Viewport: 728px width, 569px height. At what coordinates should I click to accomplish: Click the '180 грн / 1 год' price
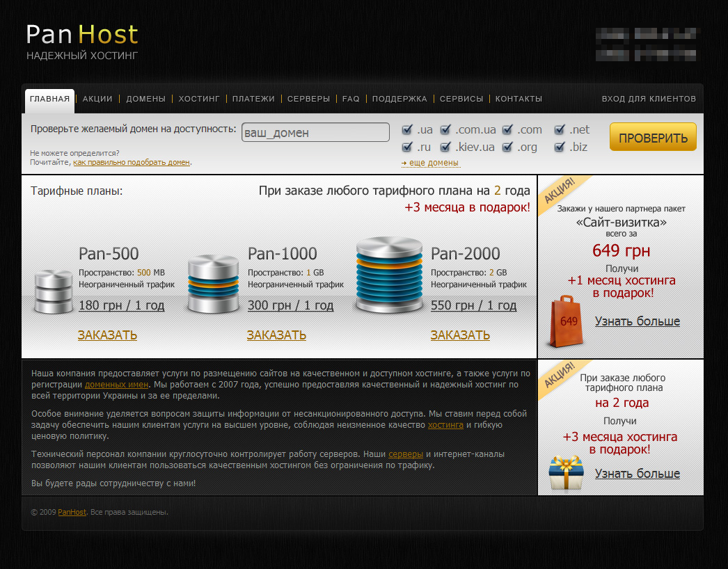(122, 305)
